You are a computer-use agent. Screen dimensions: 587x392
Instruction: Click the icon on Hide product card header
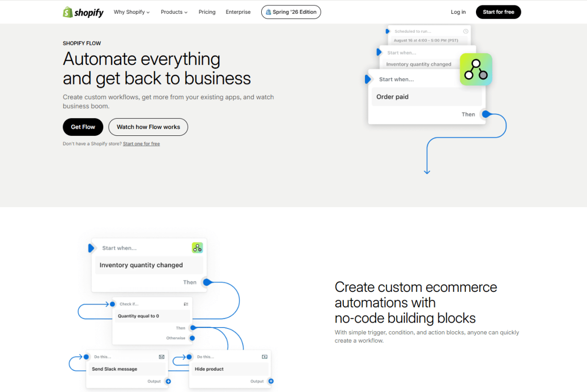[x=265, y=357]
